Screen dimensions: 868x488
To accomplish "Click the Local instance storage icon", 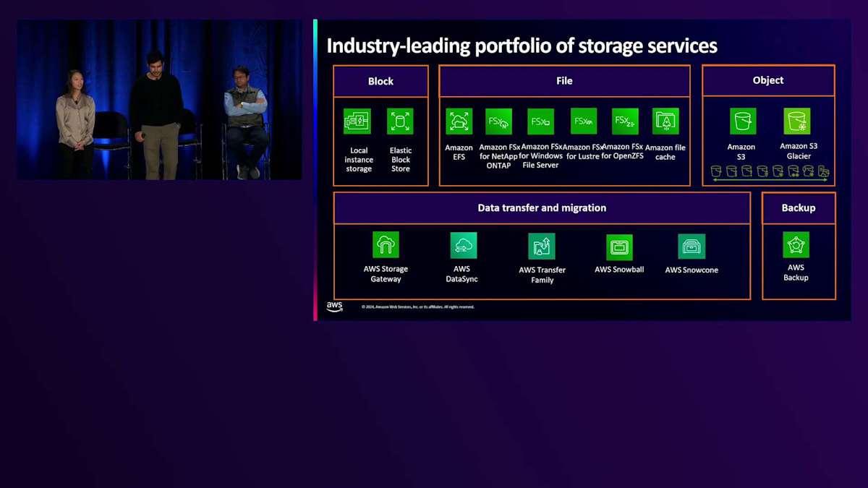I will tap(357, 121).
